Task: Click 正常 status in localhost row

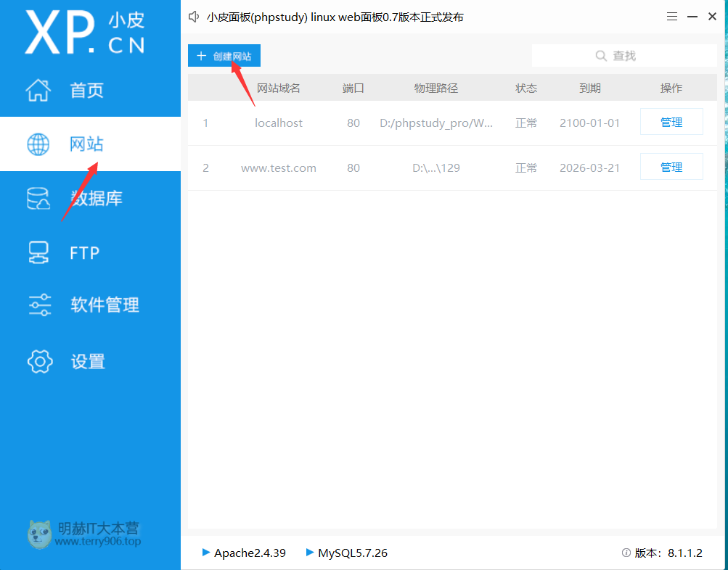Action: pos(526,123)
